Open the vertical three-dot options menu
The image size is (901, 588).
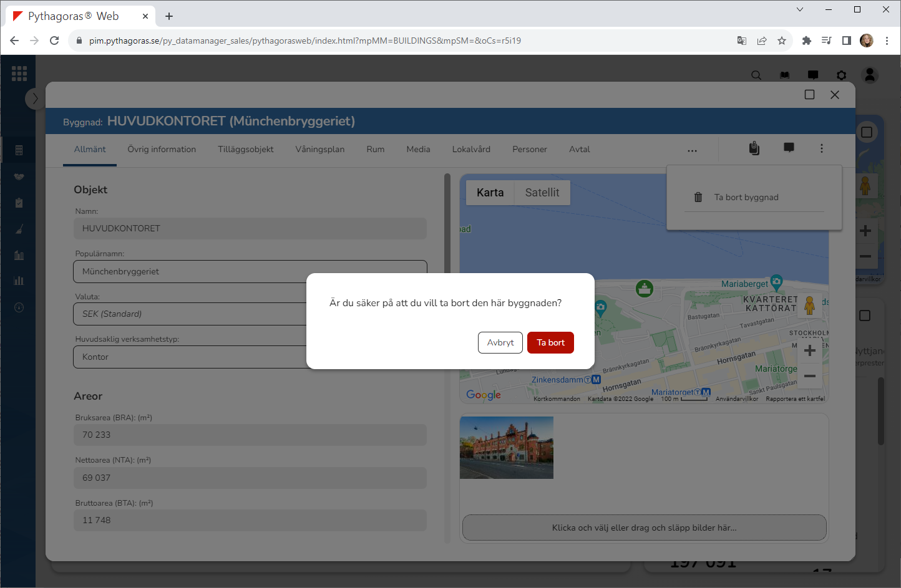click(821, 148)
